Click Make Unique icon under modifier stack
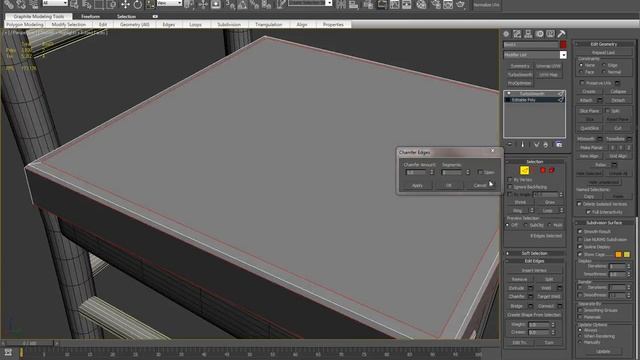Viewport: 640px width, 360px height. (536, 144)
